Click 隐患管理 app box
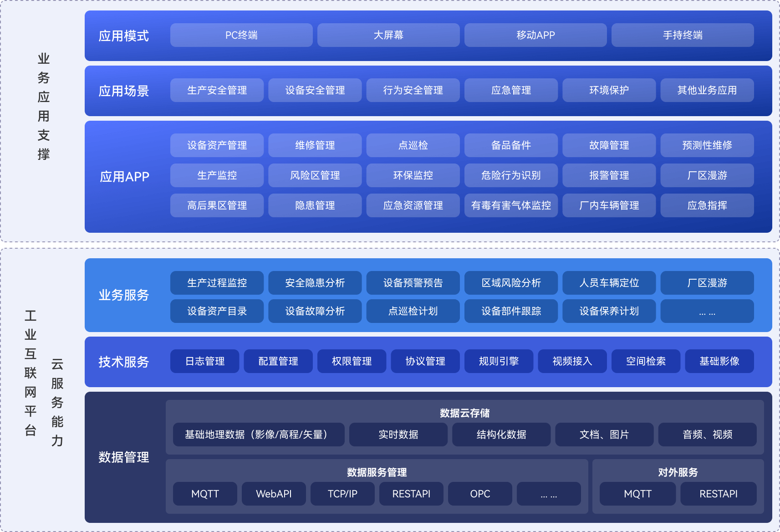Viewport: 780px width, 532px height. click(x=315, y=205)
